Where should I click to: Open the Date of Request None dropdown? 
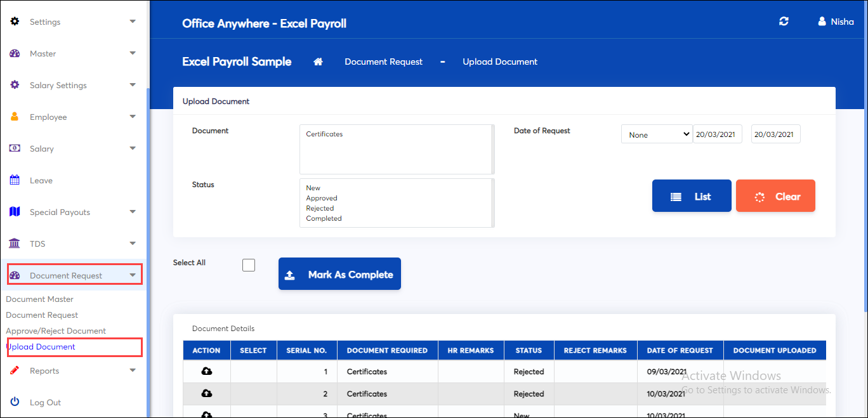[x=657, y=134]
